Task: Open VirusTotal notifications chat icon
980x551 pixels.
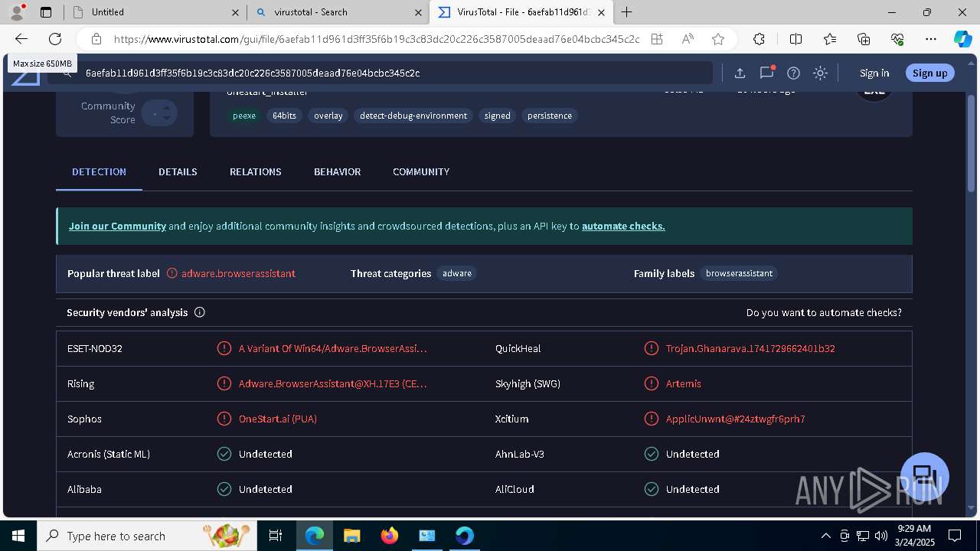Action: click(766, 73)
